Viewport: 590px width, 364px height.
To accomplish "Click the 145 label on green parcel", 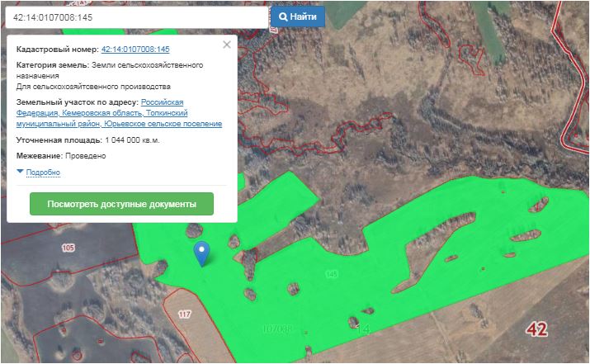I will coord(332,273).
